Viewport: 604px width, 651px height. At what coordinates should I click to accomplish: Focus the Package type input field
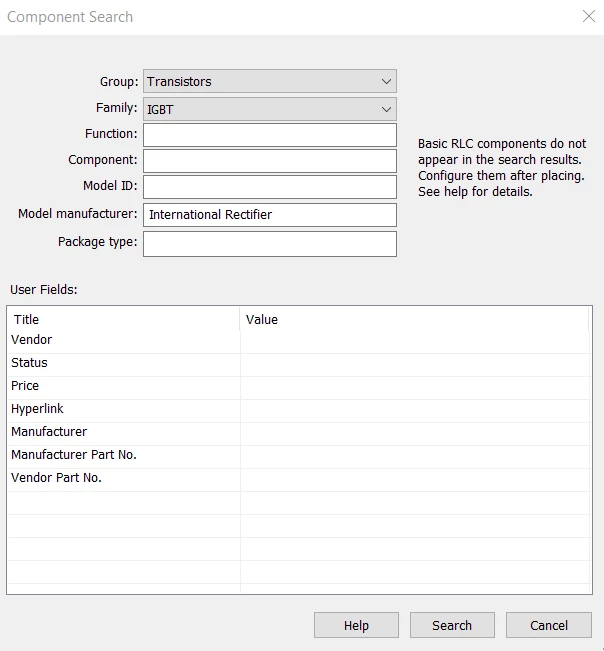270,244
